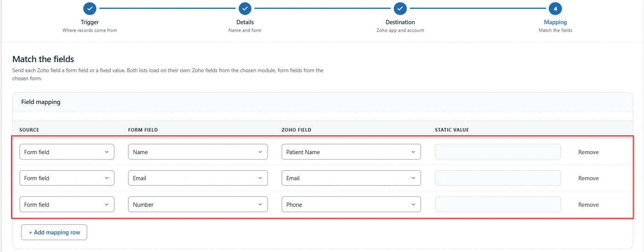Screen dimensions: 644x252
Task: Remove the Email mapping row
Action: click(x=588, y=178)
